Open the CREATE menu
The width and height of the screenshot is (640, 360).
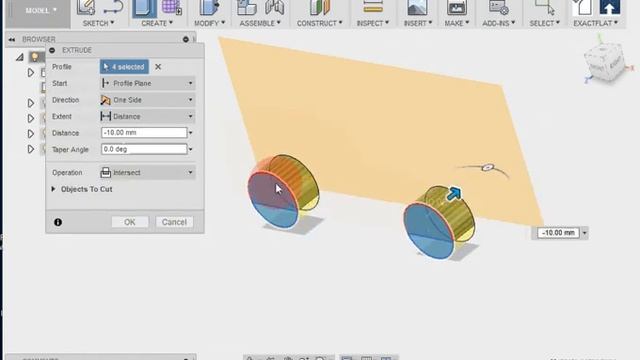(x=157, y=23)
